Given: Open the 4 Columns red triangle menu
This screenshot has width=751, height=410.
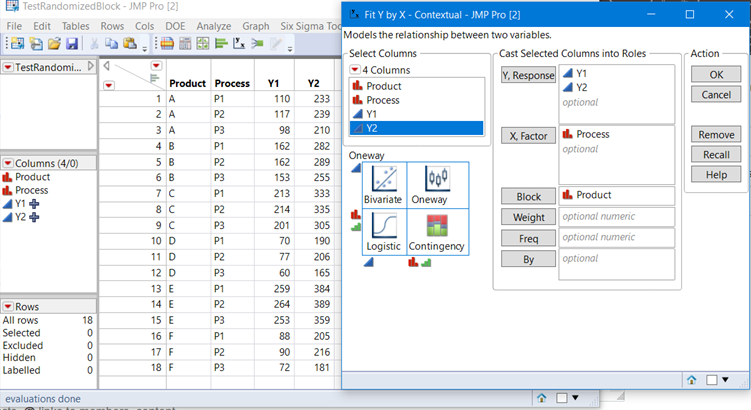Looking at the screenshot, I should [354, 69].
